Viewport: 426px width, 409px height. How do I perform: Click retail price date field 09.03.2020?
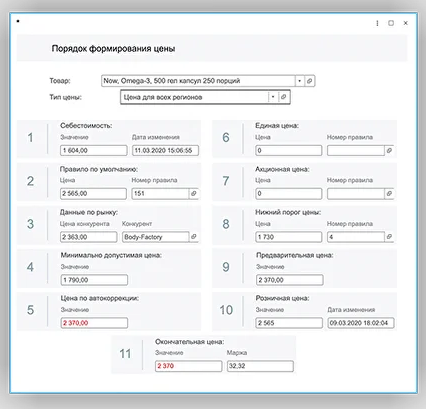361,323
